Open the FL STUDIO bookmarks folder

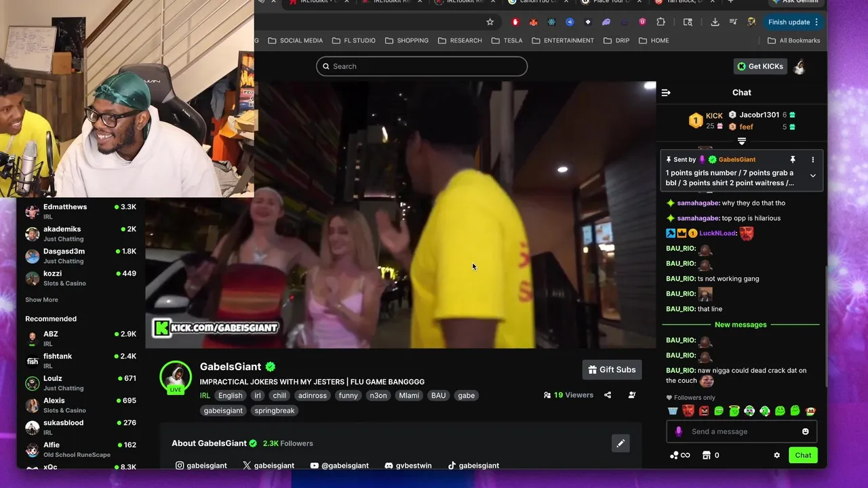point(353,41)
